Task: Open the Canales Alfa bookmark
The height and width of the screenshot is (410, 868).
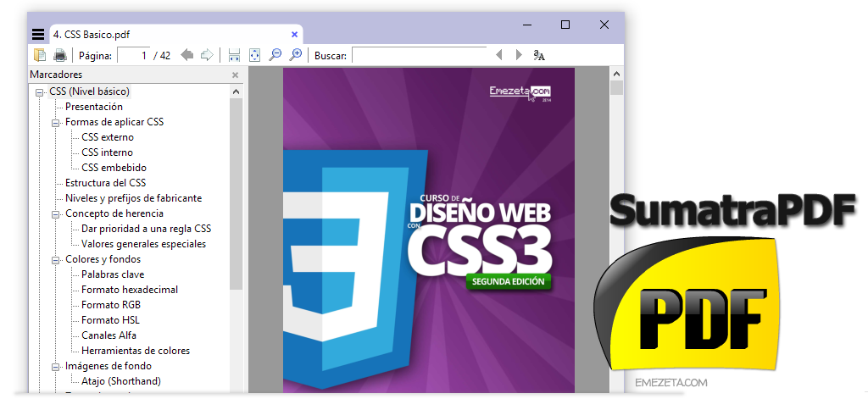Action: click(108, 335)
